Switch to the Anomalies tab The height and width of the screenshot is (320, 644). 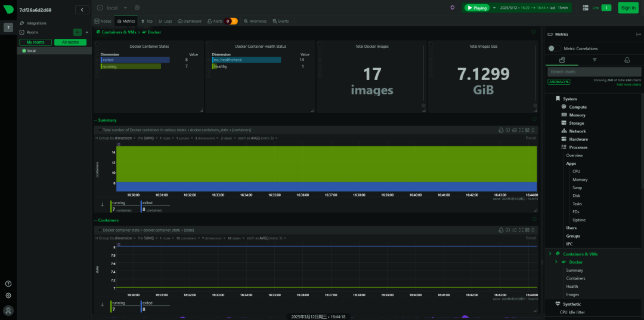pos(255,21)
